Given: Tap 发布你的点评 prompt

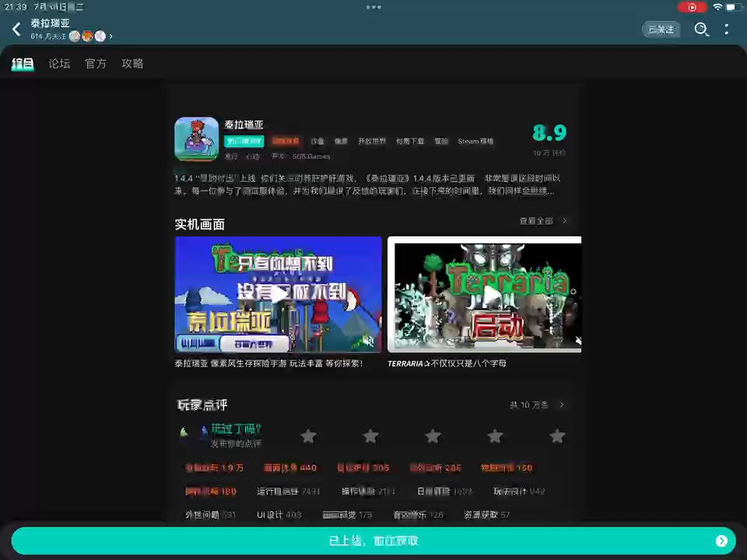Looking at the screenshot, I should (236, 444).
